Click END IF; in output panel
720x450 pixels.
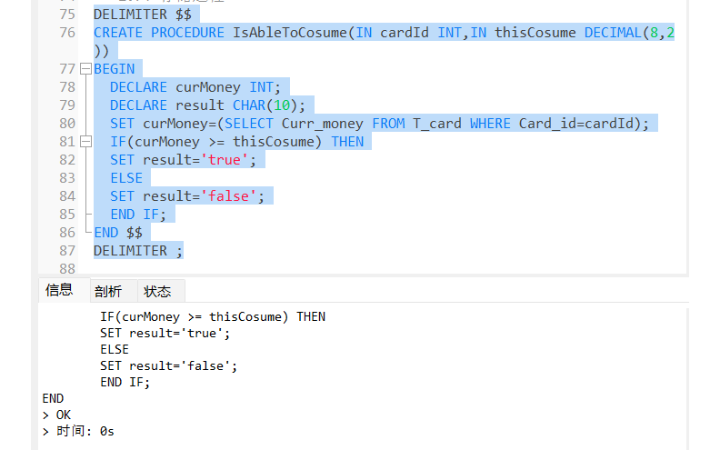pyautogui.click(x=125, y=382)
